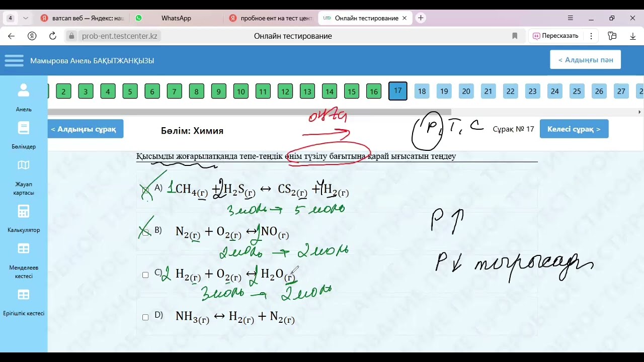
Task: Tick the checkbox for answer A
Action: tap(145, 190)
